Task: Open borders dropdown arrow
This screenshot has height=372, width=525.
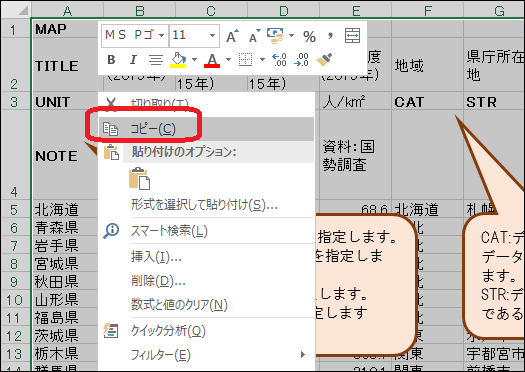Action: click(262, 60)
